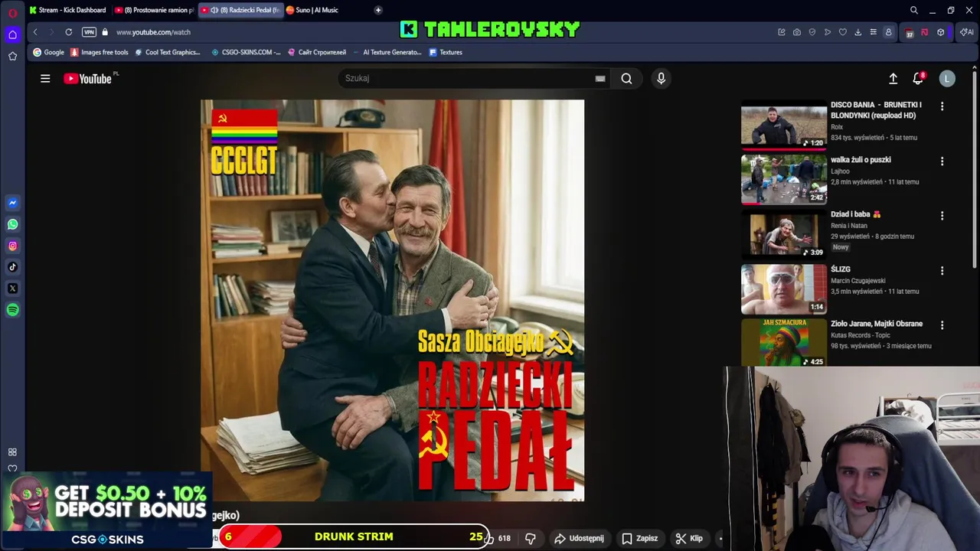Screen dimensions: 980x551
Task: Open Spotify in the Opera sidebar
Action: tap(12, 310)
